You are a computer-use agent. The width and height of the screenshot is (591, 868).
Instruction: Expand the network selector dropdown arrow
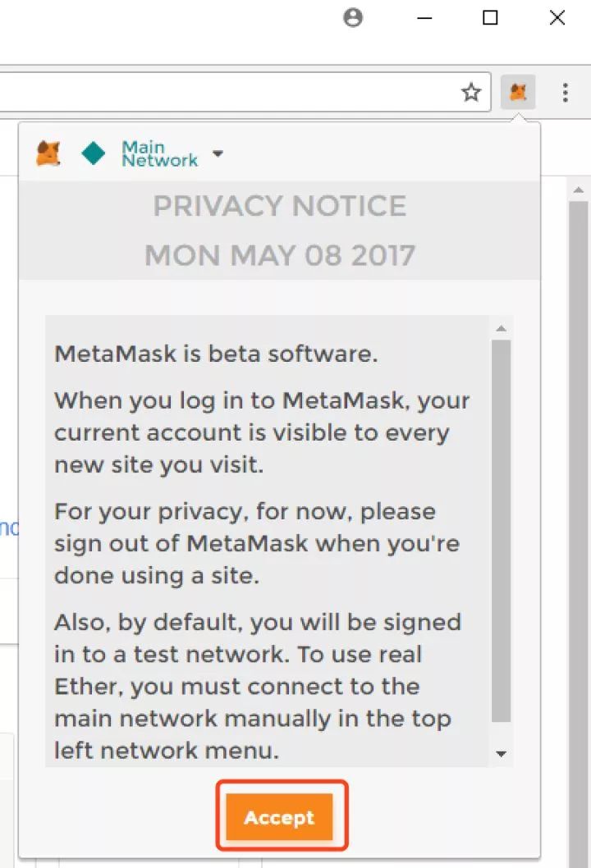(218, 153)
